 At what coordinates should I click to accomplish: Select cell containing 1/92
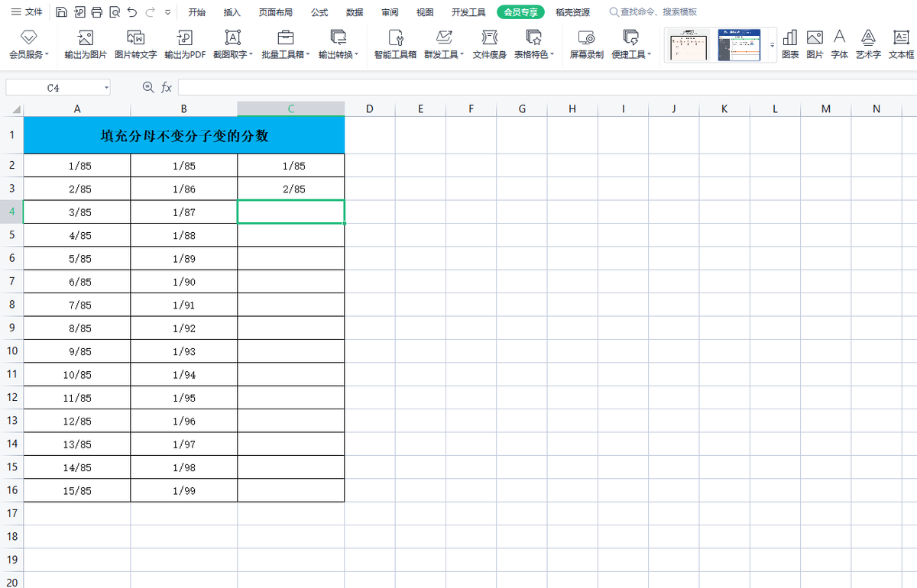click(184, 328)
